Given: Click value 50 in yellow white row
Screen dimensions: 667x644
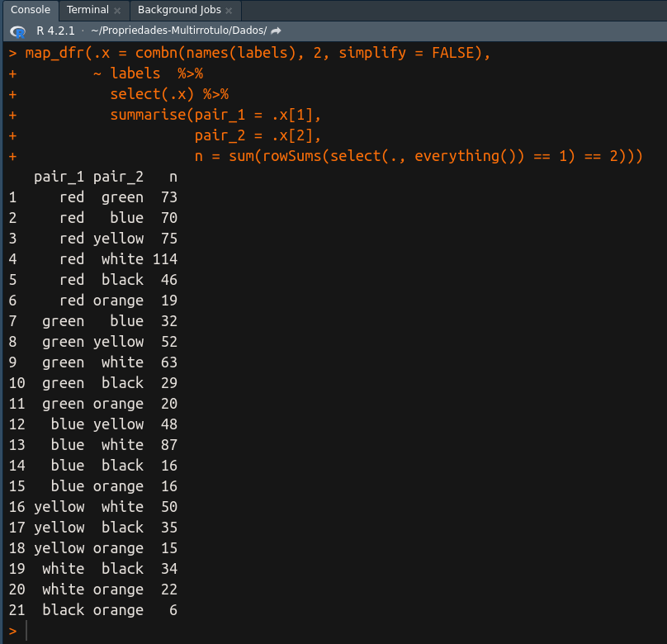Looking at the screenshot, I should (169, 507).
